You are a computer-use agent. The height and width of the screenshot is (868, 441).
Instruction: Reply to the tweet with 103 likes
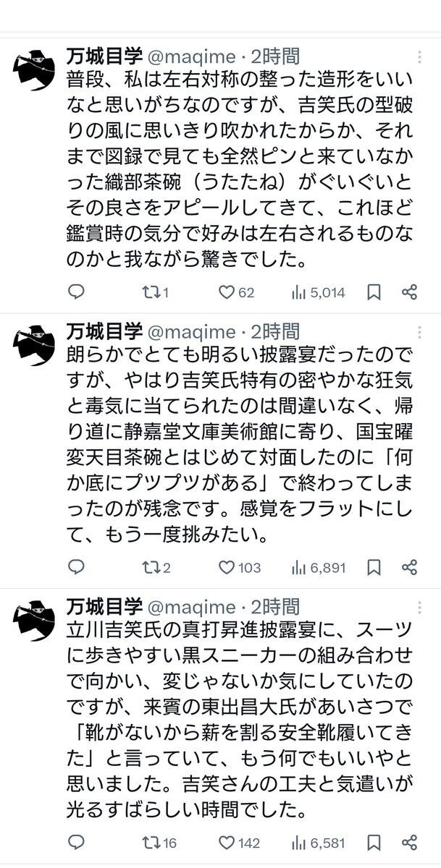click(77, 567)
